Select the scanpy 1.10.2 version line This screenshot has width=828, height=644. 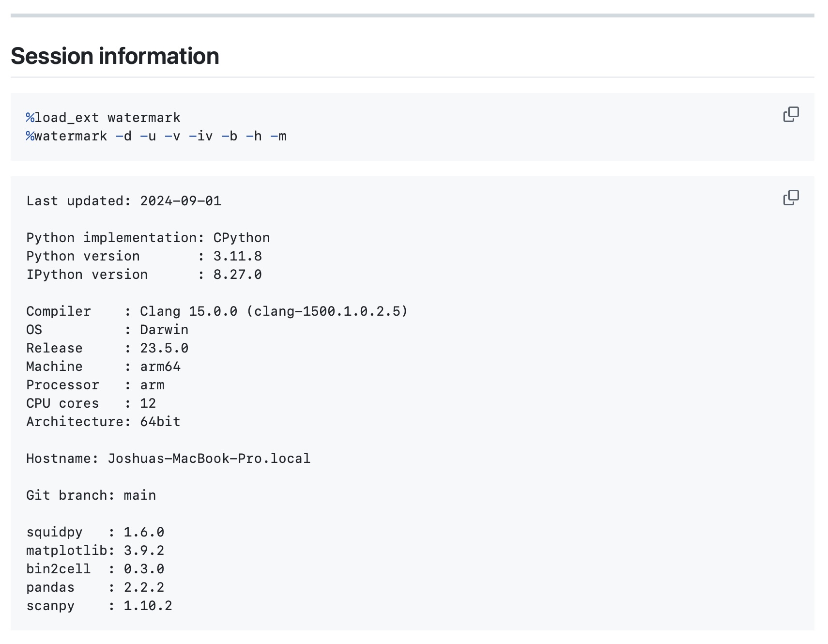[x=99, y=606]
